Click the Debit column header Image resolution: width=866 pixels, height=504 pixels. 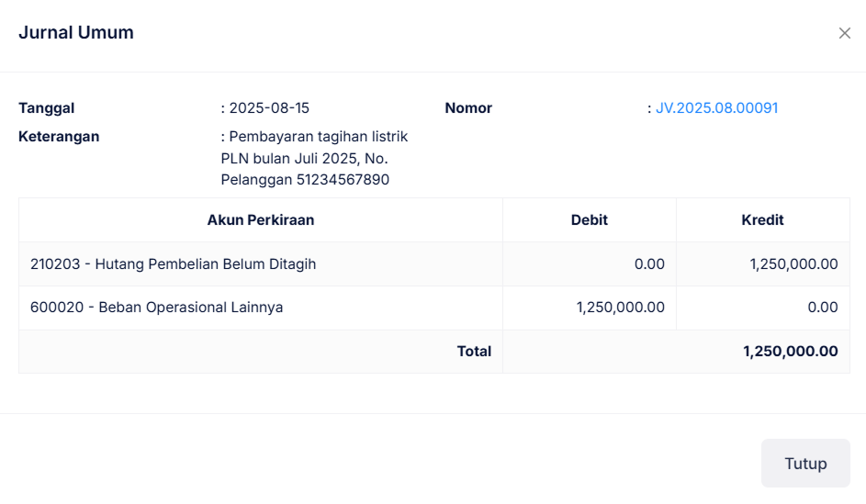click(x=589, y=220)
